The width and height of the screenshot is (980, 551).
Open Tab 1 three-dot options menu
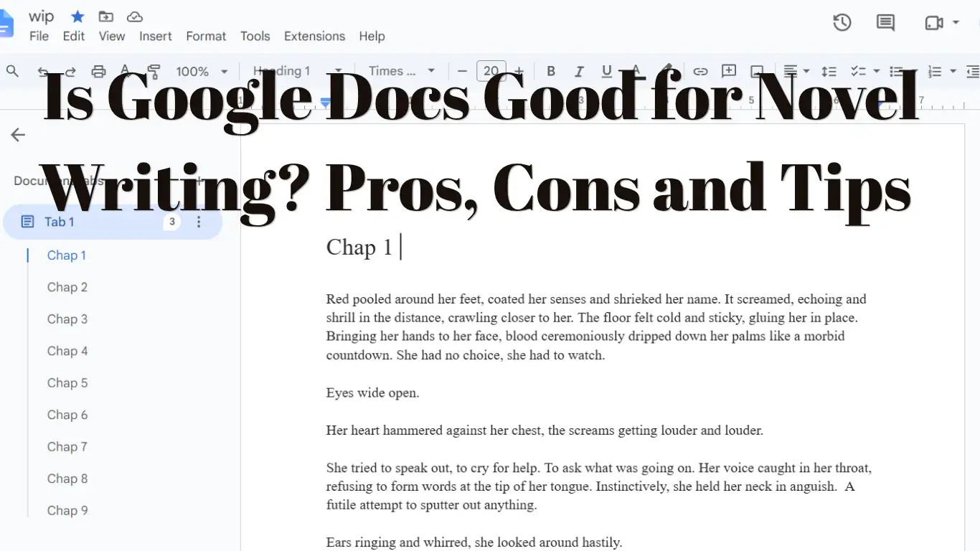pos(199,222)
